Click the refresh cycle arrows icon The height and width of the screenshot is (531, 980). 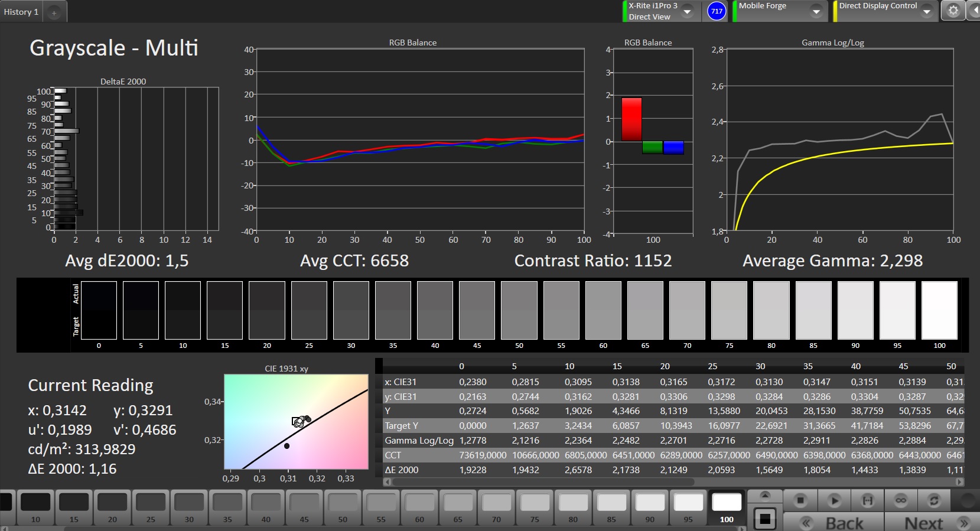tap(934, 500)
